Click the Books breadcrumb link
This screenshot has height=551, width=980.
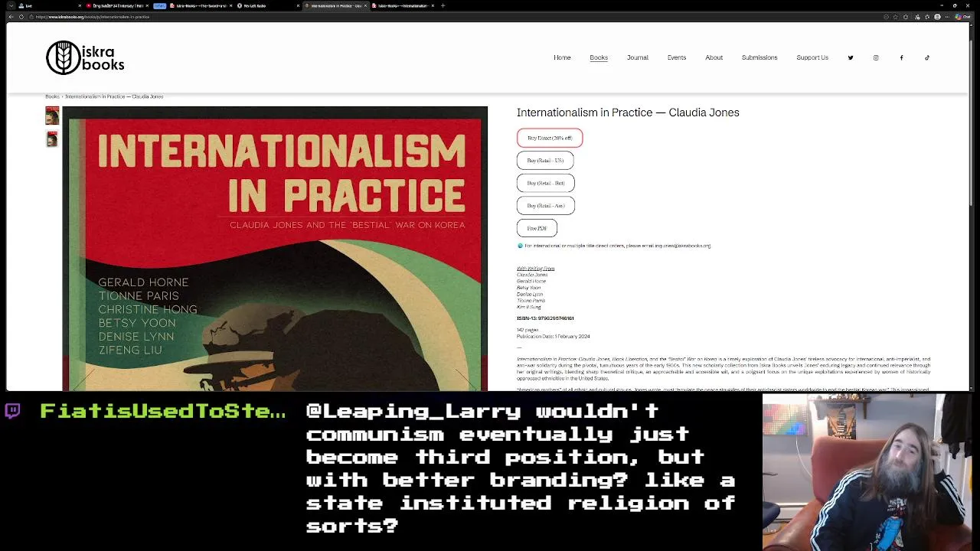click(52, 96)
